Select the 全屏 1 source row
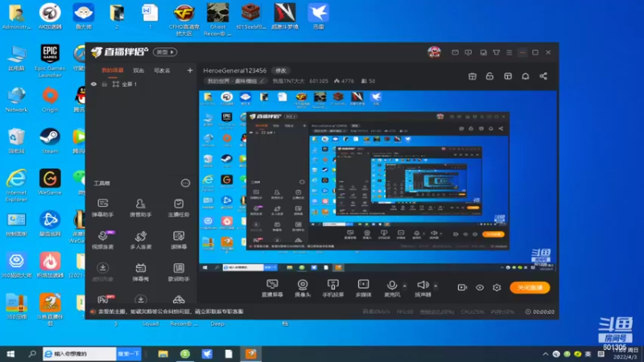The height and width of the screenshot is (362, 644). [x=141, y=84]
